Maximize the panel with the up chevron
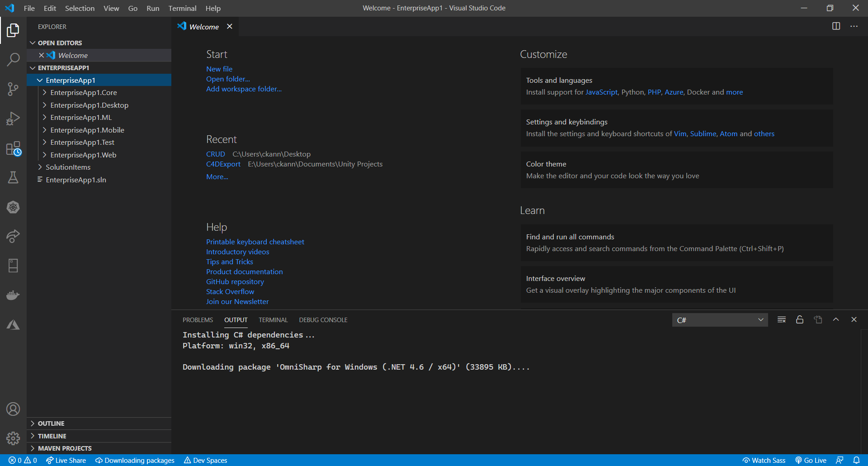 [836, 320]
